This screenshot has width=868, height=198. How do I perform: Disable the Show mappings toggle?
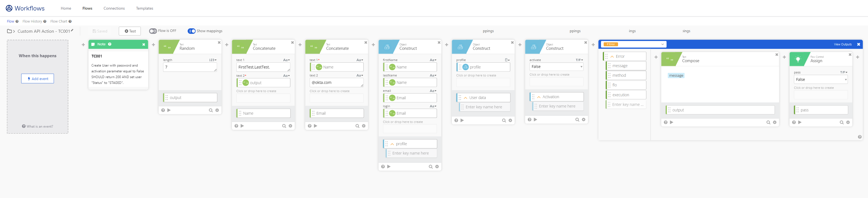pos(192,31)
